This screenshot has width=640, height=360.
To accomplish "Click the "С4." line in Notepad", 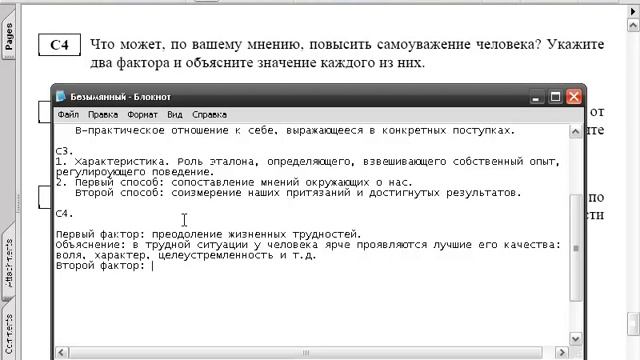I will pyautogui.click(x=64, y=213).
